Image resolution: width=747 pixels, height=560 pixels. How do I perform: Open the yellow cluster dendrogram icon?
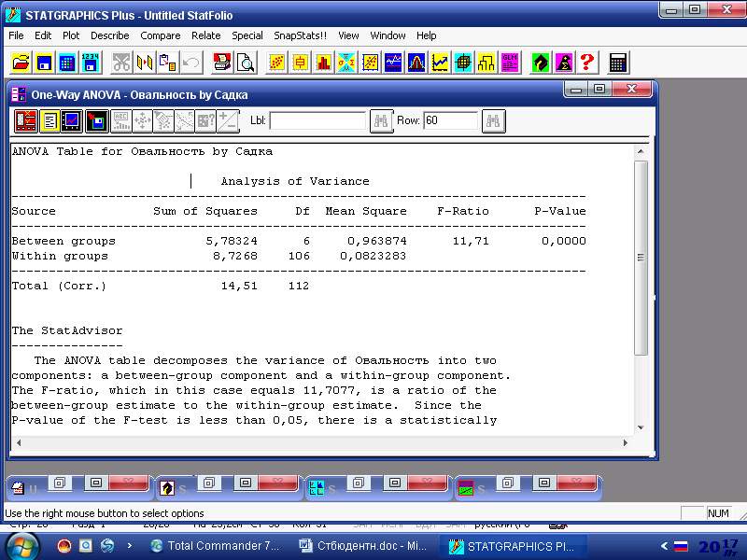tap(486, 63)
